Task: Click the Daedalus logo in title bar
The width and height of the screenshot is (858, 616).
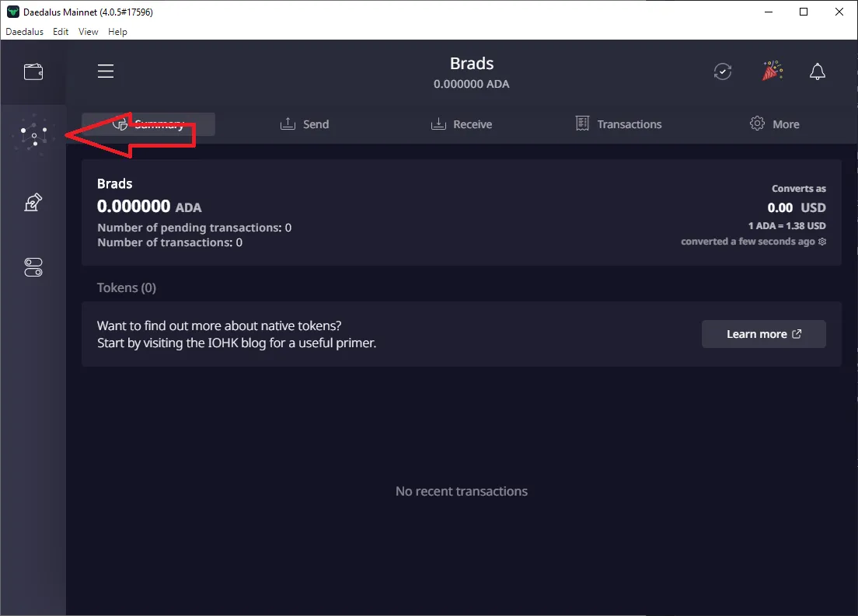Action: [12, 12]
